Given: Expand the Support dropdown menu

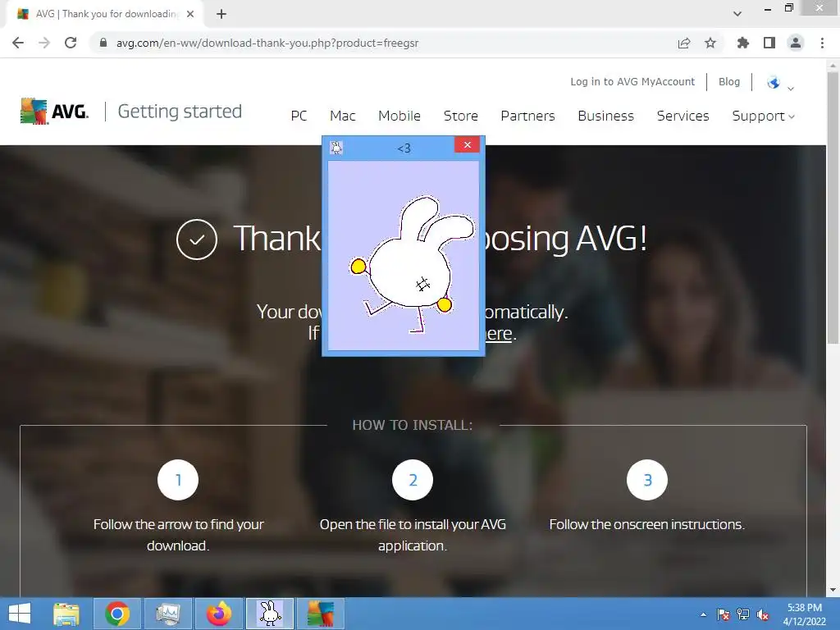Looking at the screenshot, I should (x=763, y=116).
